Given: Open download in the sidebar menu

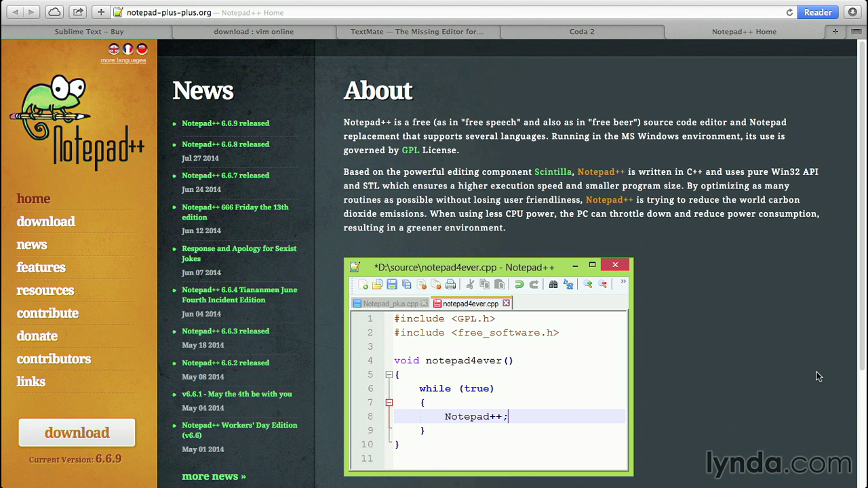Looking at the screenshot, I should pos(45,222).
